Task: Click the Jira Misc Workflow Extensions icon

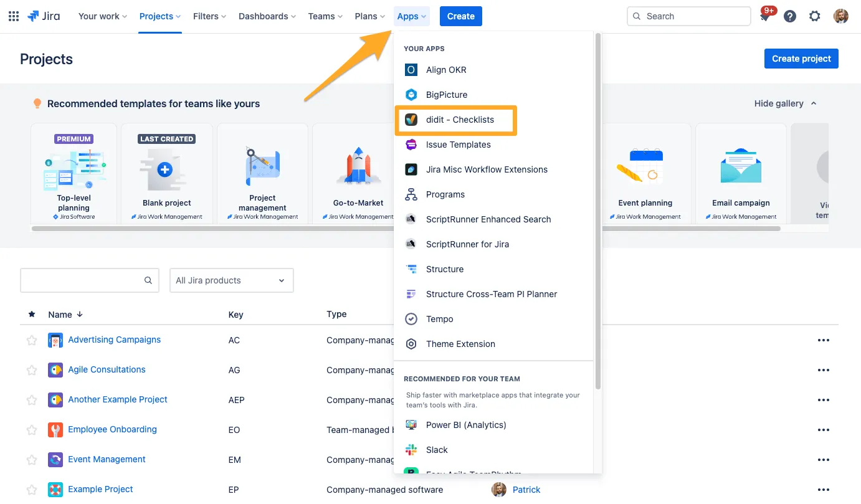Action: tap(411, 169)
